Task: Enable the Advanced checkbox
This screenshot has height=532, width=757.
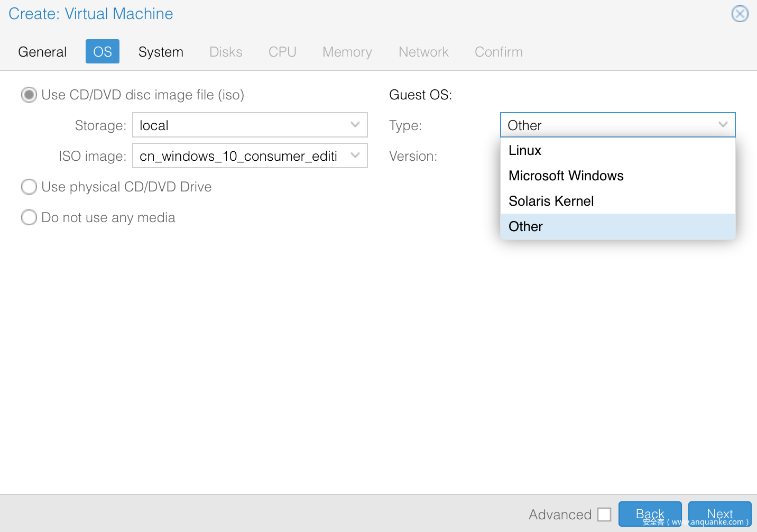Action: tap(604, 515)
